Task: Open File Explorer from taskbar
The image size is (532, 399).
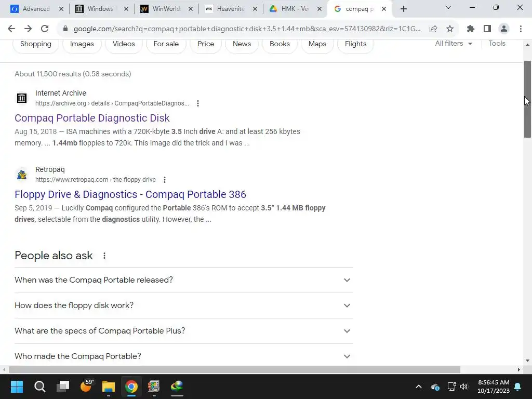Action: click(x=109, y=387)
